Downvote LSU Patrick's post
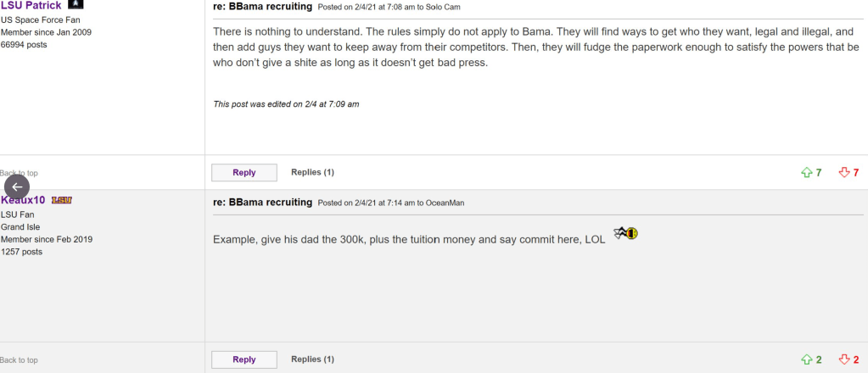This screenshot has width=868, height=373. pyautogui.click(x=843, y=173)
